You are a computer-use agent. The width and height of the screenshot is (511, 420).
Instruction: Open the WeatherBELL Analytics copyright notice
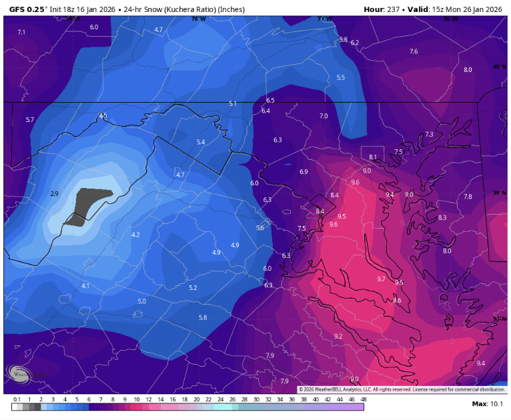401,389
